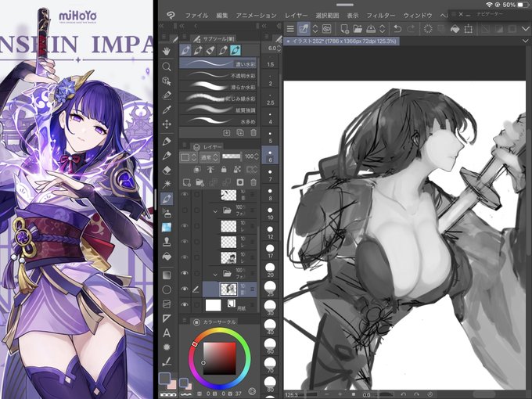
Task: Select the 濃い水彩 brush
Action: coord(218,63)
